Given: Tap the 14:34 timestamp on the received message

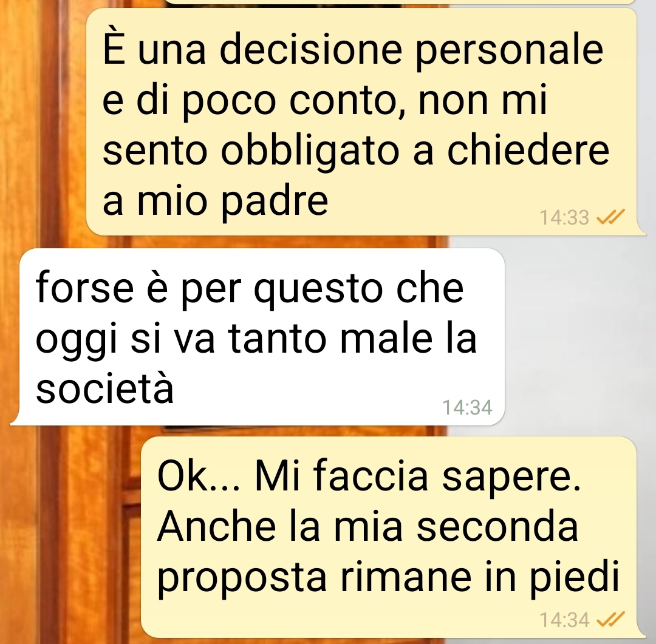Looking at the screenshot, I should coord(467,407).
